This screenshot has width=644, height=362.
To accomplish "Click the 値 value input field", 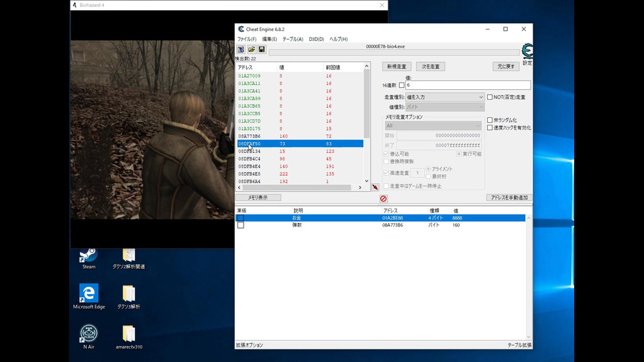I will click(x=468, y=85).
